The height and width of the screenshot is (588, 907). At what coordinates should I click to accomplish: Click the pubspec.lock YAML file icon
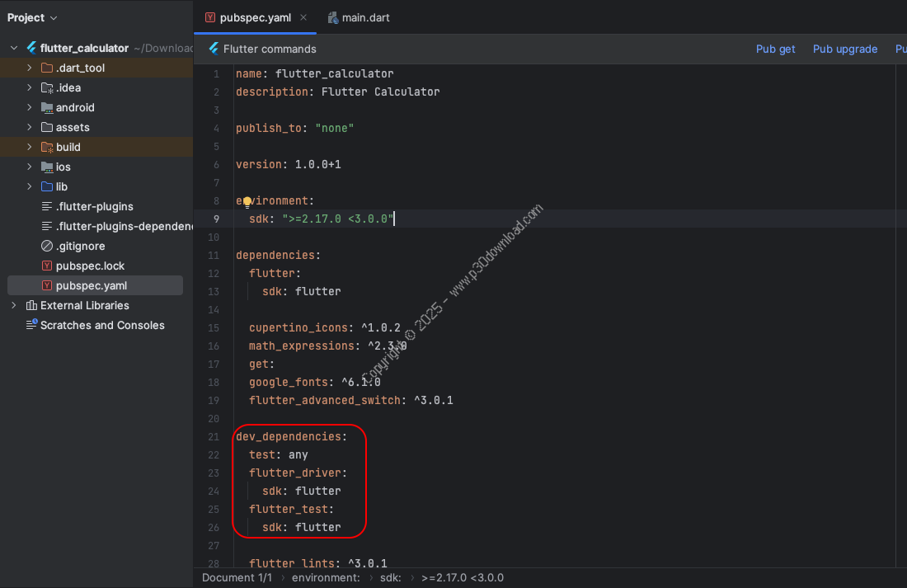point(47,266)
